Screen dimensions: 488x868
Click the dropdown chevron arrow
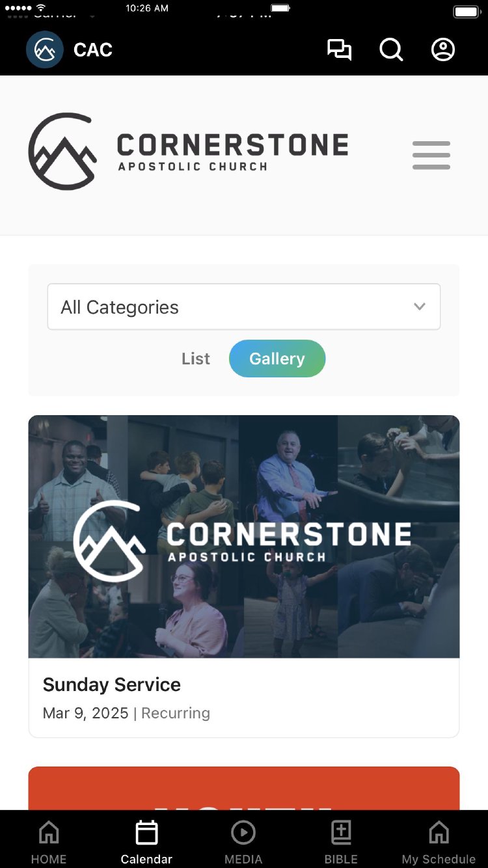point(420,306)
